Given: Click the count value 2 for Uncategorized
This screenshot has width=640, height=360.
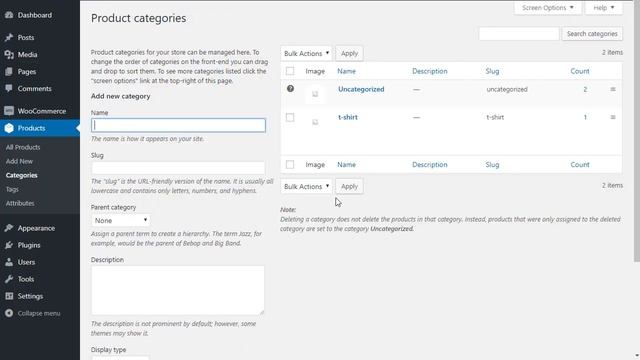Looking at the screenshot, I should click(585, 89).
